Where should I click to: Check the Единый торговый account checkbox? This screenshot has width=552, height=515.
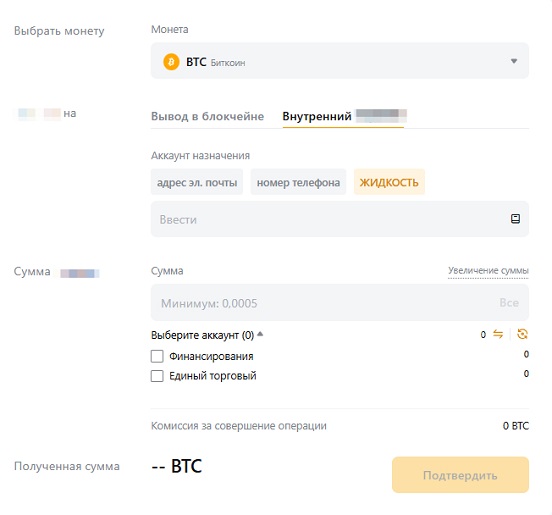[157, 376]
